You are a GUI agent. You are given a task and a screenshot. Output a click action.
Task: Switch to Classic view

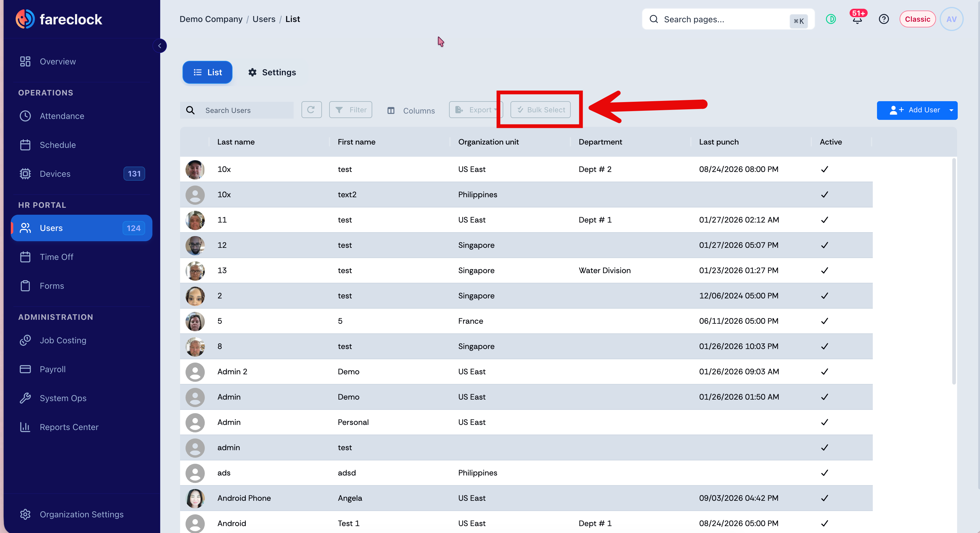coord(917,19)
